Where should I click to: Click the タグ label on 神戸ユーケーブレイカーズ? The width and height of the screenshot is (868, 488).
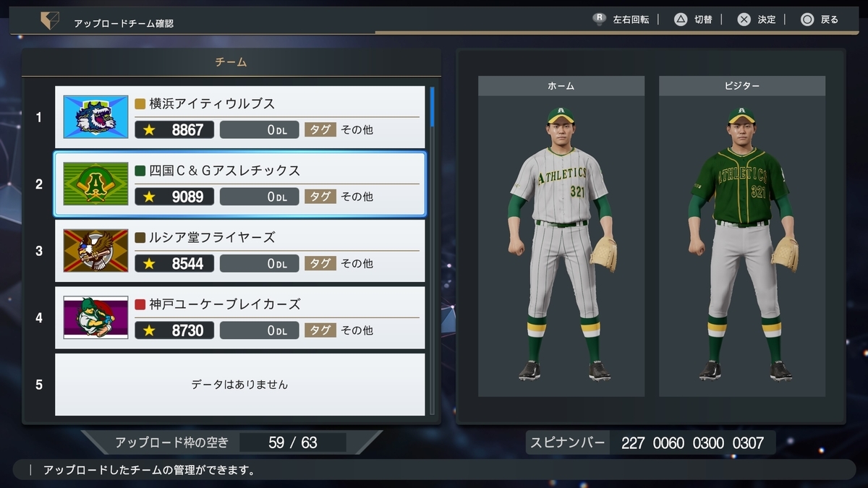pyautogui.click(x=320, y=330)
